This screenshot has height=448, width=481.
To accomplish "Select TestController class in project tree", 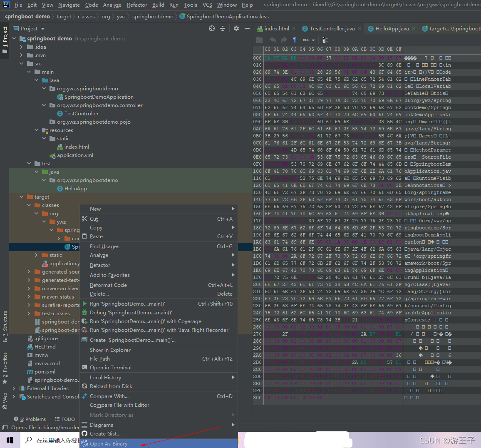I will (81, 114).
